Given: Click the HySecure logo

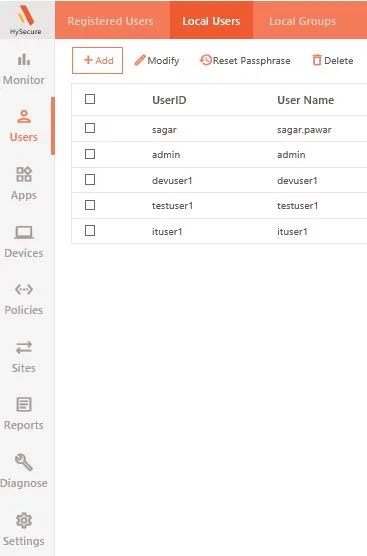Looking at the screenshot, I should (x=26, y=21).
